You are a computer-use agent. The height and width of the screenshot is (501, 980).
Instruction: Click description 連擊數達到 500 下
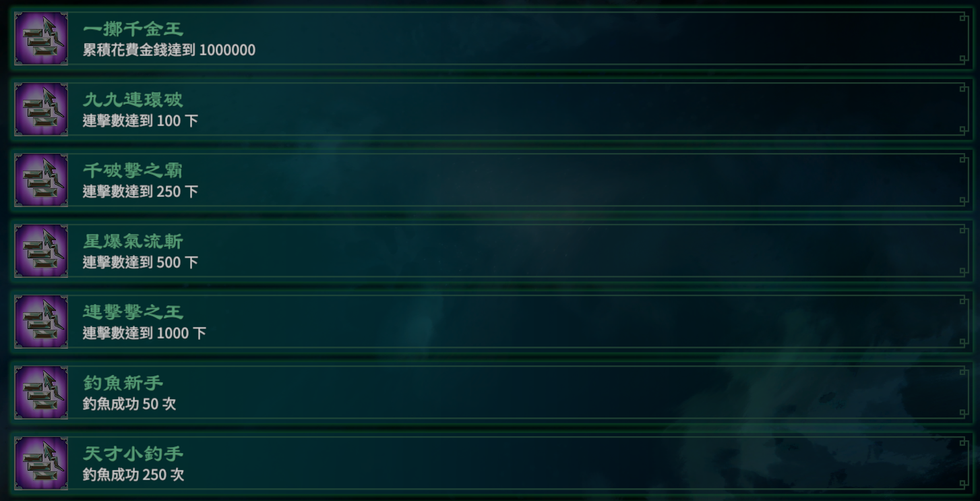pyautogui.click(x=140, y=263)
